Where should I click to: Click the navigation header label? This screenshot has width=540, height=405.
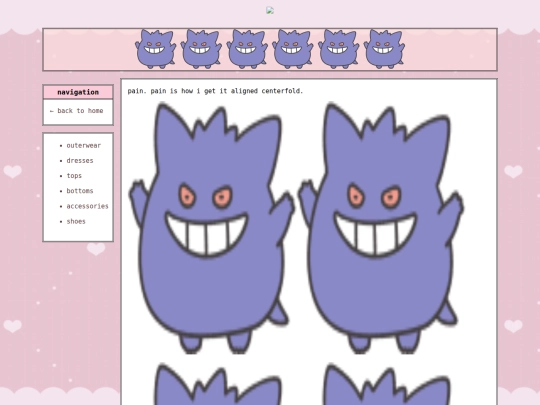click(78, 92)
